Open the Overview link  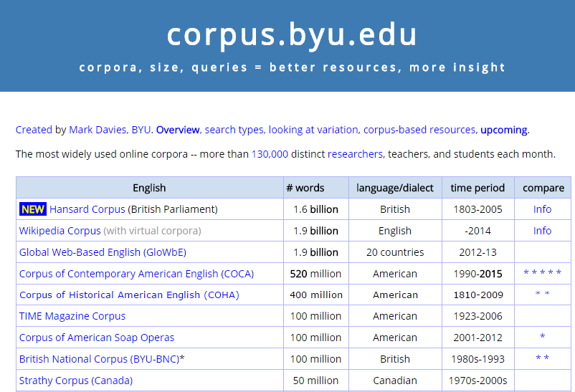click(178, 130)
